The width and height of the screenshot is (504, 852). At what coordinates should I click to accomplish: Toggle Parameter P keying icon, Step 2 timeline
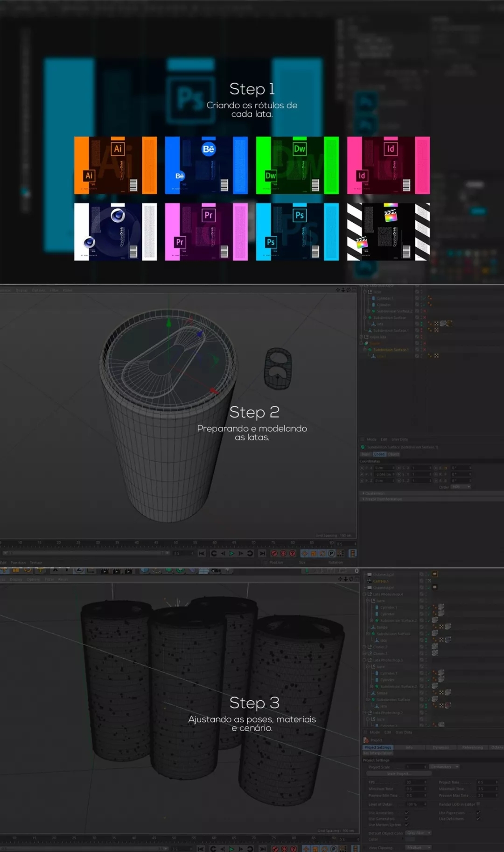pos(331,553)
